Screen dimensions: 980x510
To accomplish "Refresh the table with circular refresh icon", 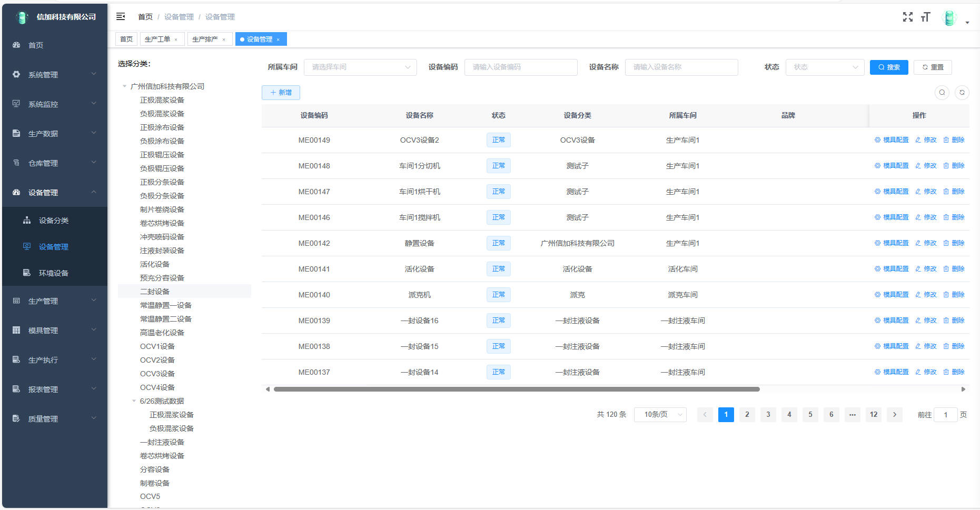I will click(x=962, y=93).
